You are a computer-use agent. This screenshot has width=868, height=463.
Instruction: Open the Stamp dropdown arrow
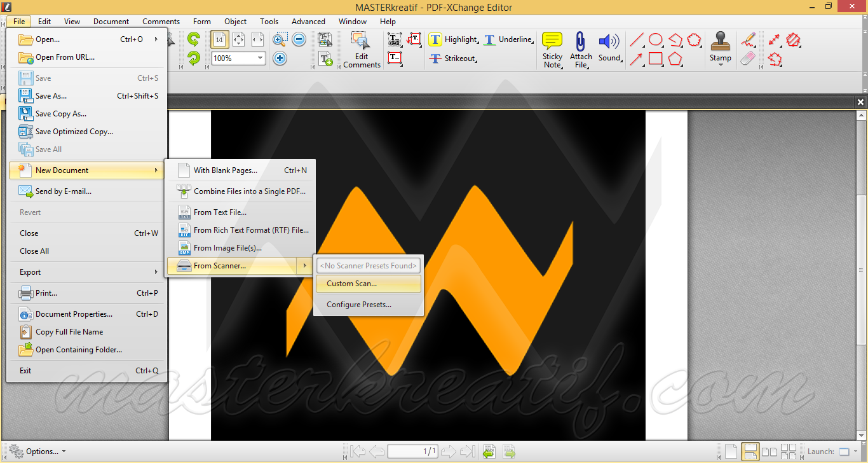(721, 65)
